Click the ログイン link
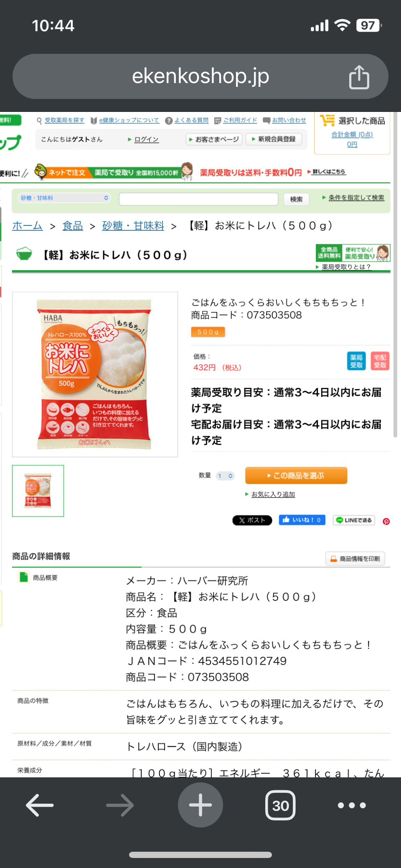Screen dimensions: 401x868 [x=146, y=139]
